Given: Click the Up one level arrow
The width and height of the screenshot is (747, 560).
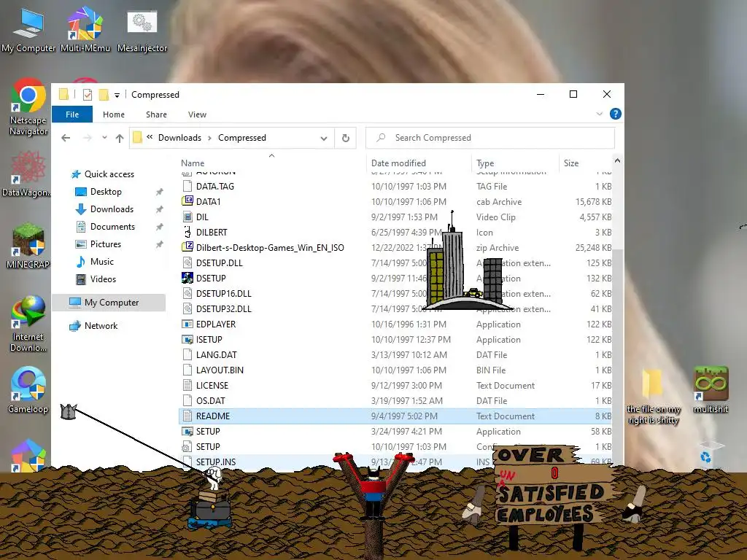Looking at the screenshot, I should tap(120, 138).
